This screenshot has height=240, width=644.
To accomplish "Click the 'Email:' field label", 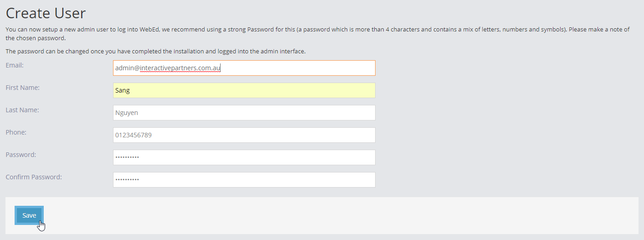I will (15, 65).
